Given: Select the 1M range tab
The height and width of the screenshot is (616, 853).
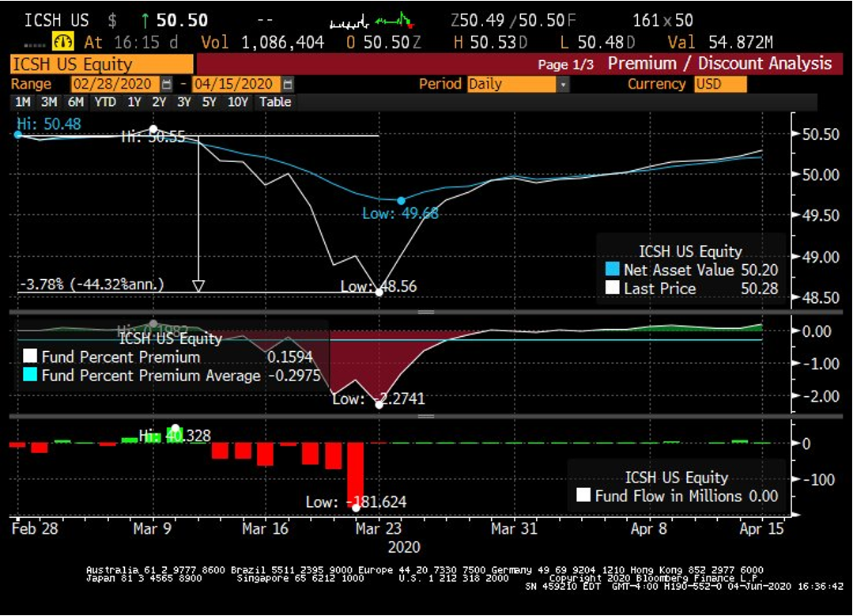Looking at the screenshot, I should pyautogui.click(x=23, y=102).
